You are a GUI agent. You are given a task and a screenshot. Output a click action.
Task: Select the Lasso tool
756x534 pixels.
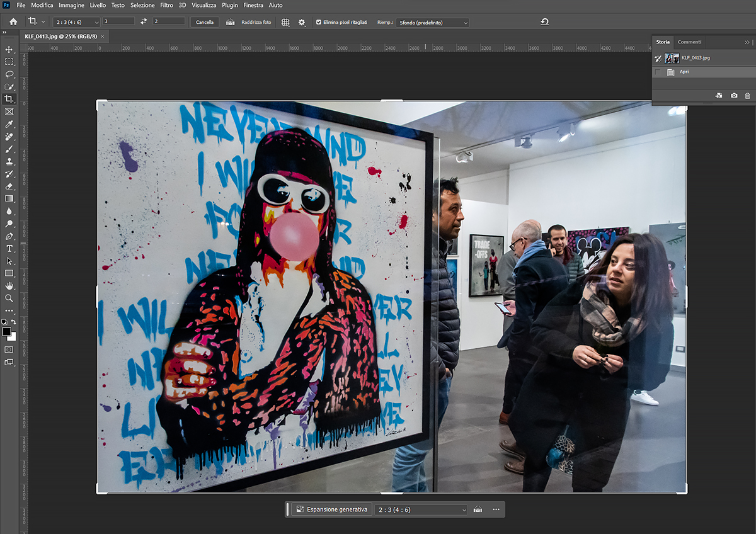click(9, 74)
